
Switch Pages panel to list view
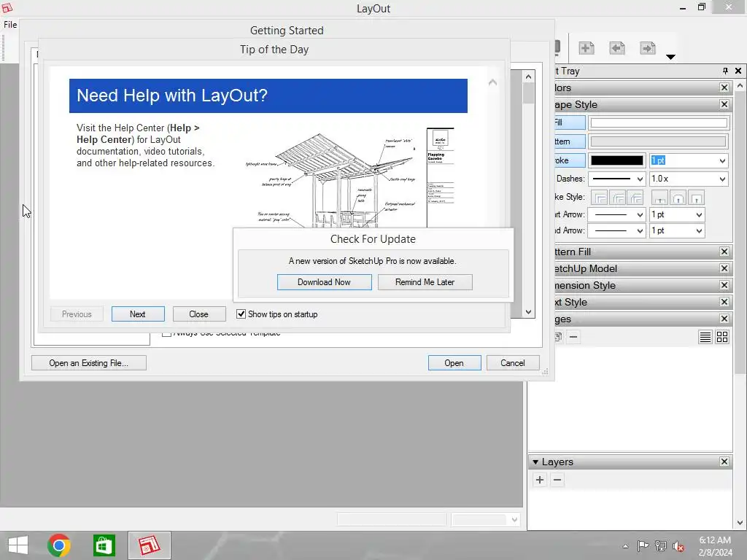705,337
